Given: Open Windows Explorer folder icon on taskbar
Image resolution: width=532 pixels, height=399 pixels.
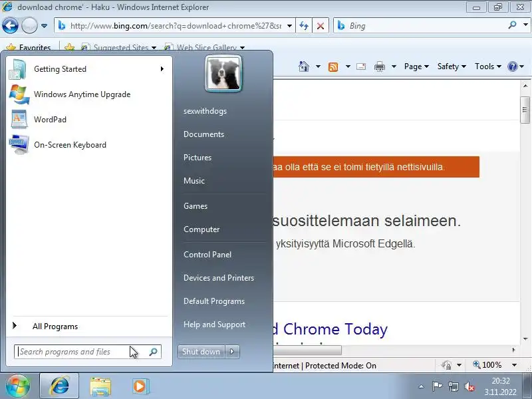Looking at the screenshot, I should click(x=100, y=386).
